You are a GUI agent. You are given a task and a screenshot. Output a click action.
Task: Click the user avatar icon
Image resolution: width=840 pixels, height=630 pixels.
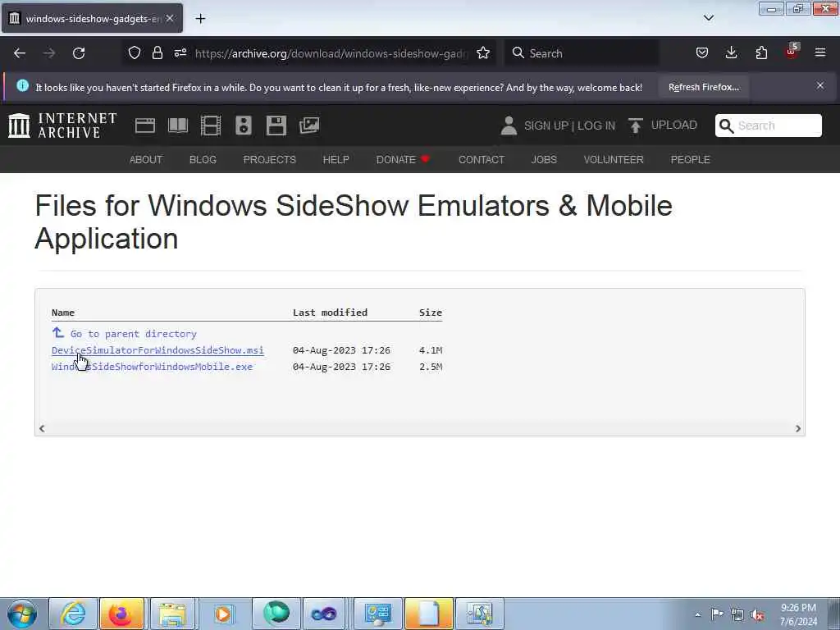pyautogui.click(x=509, y=126)
